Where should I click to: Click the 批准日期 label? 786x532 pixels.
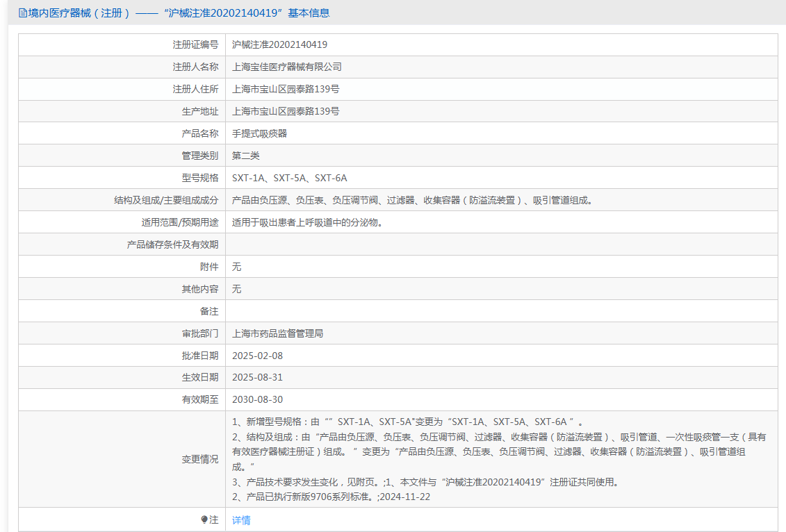200,356
